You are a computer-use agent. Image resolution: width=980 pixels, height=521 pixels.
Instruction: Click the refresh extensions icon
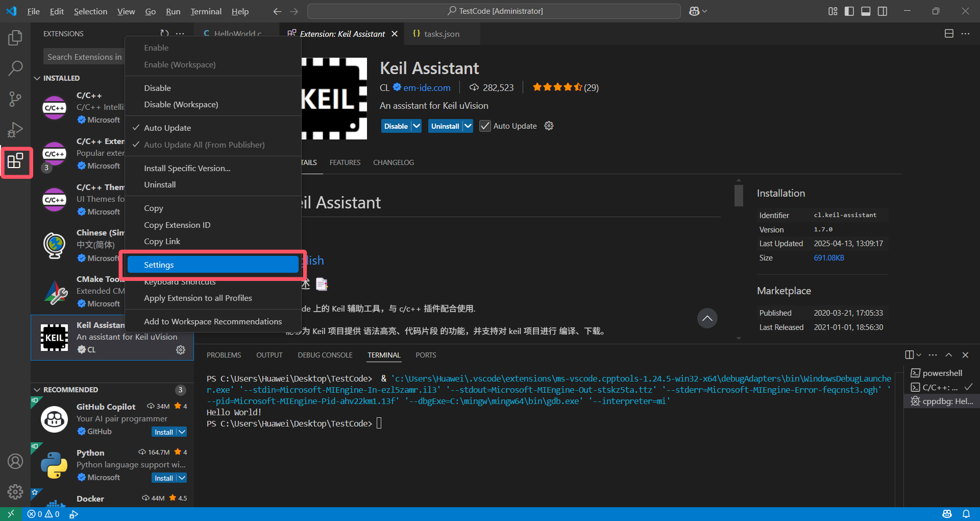click(164, 33)
